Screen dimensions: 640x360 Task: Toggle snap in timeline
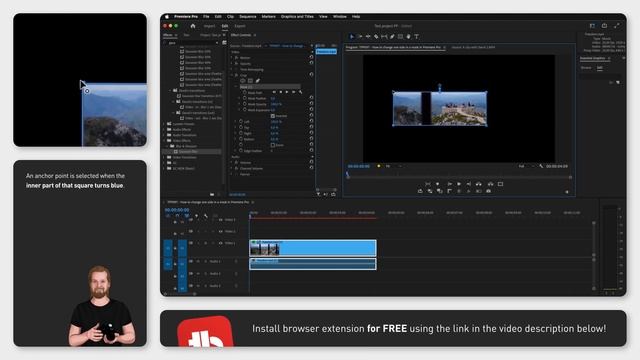tap(178, 216)
